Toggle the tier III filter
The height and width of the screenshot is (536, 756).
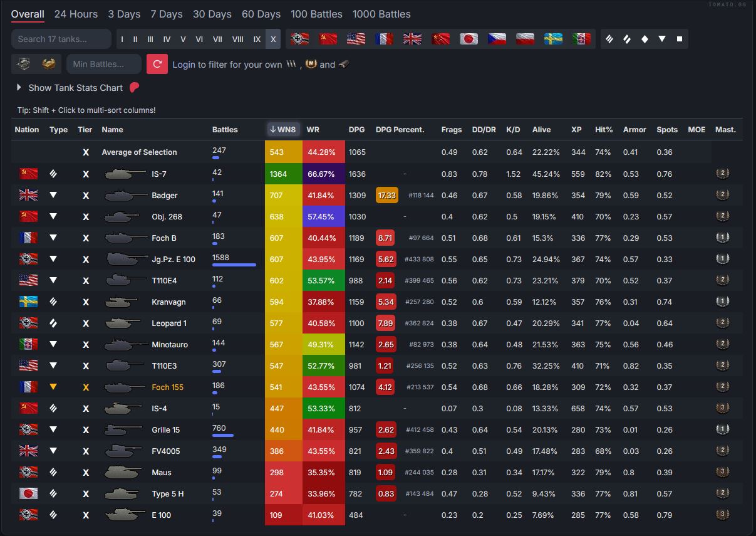point(150,39)
